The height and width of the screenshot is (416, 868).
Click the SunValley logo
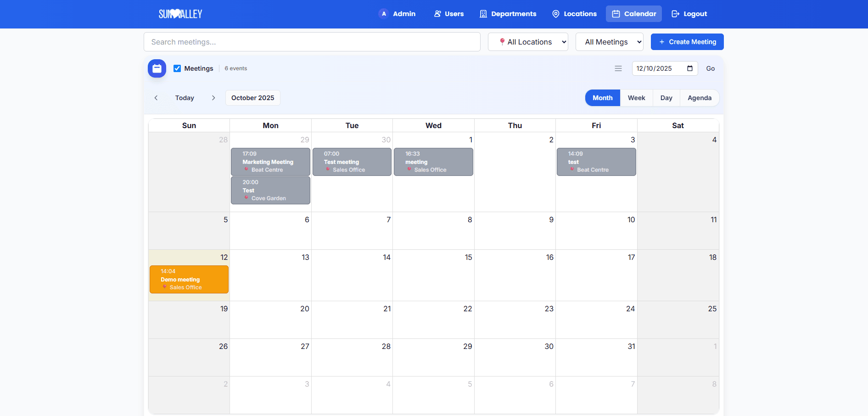point(180,14)
